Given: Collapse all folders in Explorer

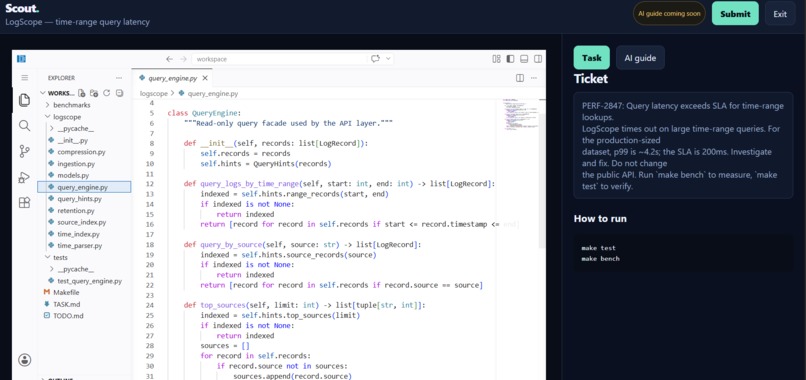Looking at the screenshot, I should [x=120, y=93].
